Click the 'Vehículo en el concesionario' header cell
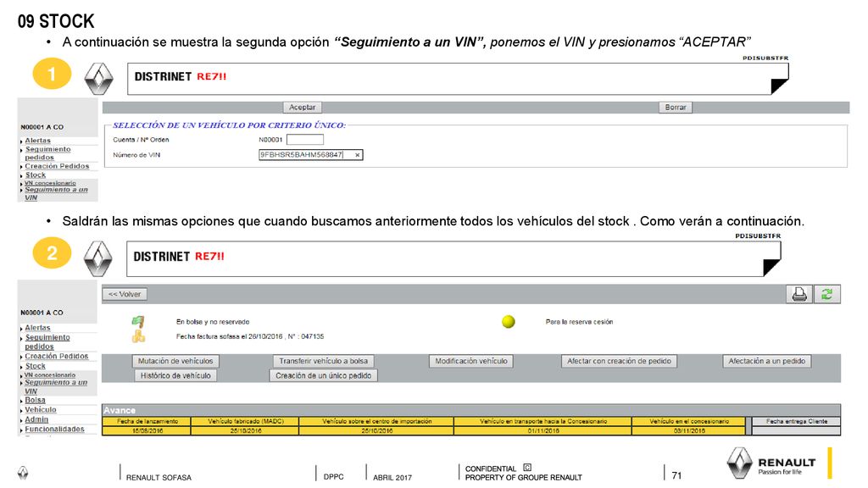The height and width of the screenshot is (488, 868). (689, 421)
